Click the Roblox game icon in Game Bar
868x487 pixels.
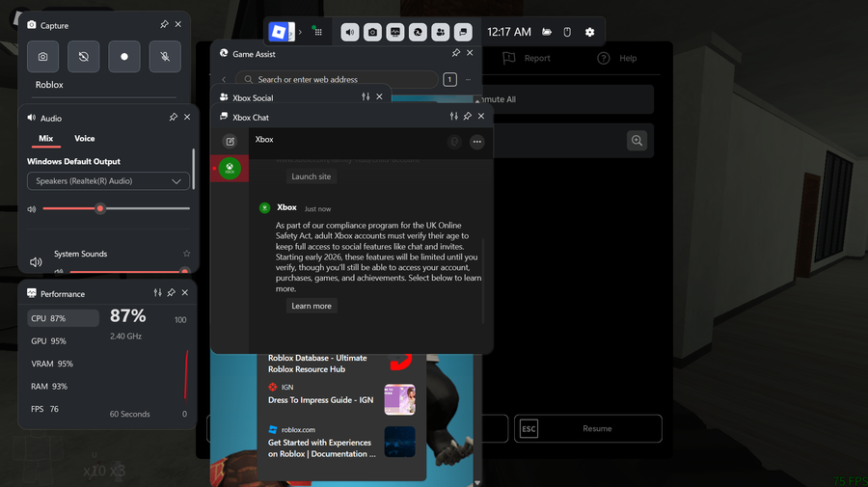tap(279, 32)
